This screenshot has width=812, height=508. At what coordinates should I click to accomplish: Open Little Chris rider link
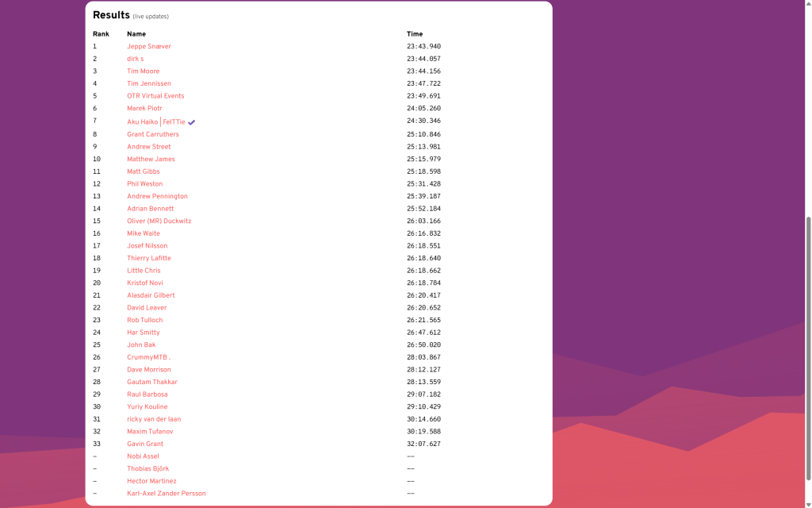[144, 271]
